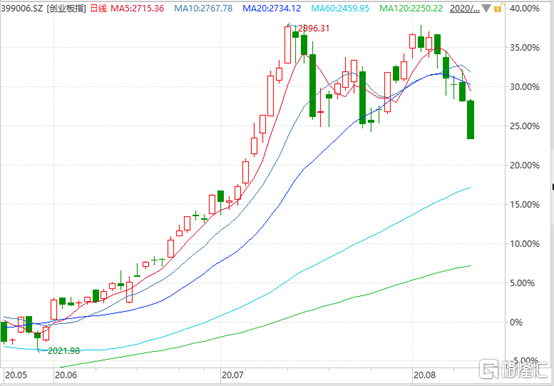Screen dimensions: 554x386
Task: Click the 2021.98 low price marker
Action: (64, 351)
